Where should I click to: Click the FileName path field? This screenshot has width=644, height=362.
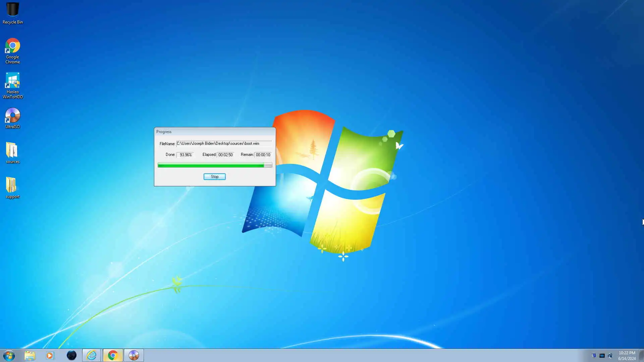[x=224, y=143]
